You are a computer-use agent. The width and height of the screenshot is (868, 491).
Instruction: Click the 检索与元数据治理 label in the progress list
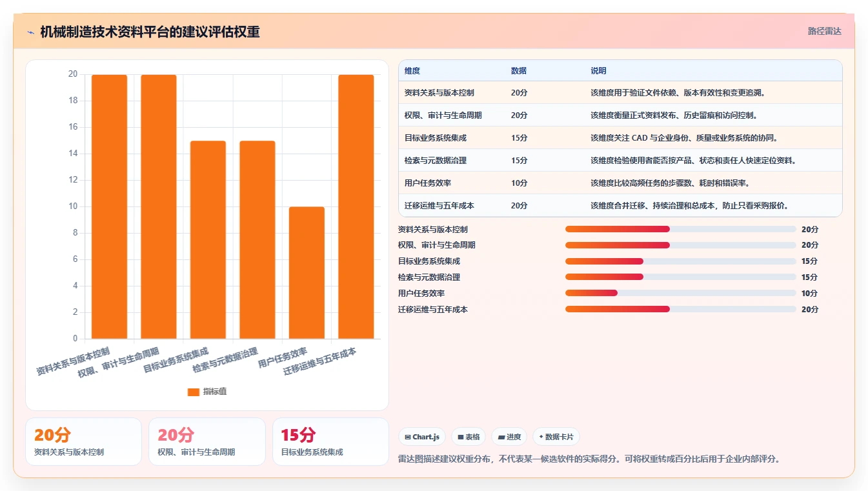click(429, 277)
